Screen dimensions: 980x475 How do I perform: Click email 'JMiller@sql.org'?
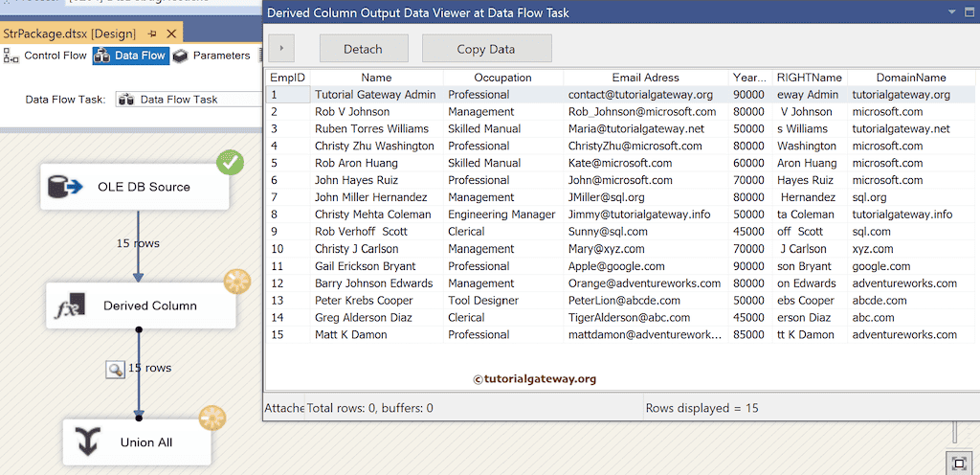(x=646, y=197)
